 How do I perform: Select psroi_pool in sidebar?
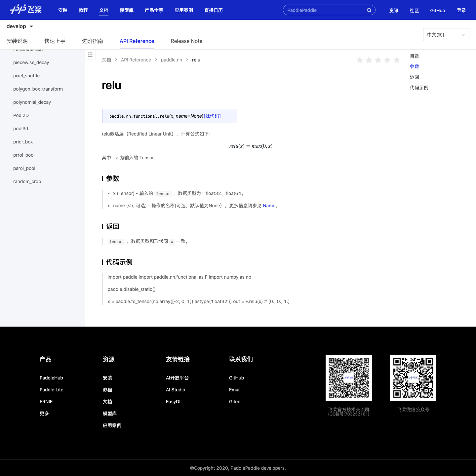[x=24, y=168]
